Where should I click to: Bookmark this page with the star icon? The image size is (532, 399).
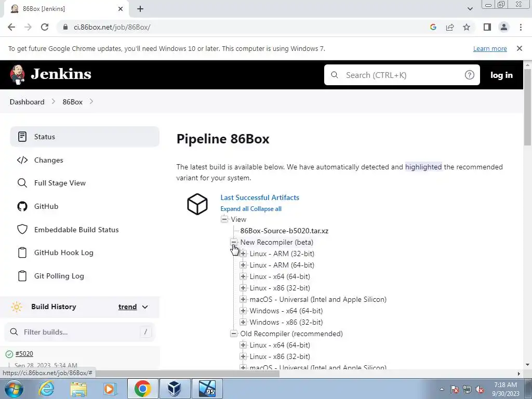(467, 27)
